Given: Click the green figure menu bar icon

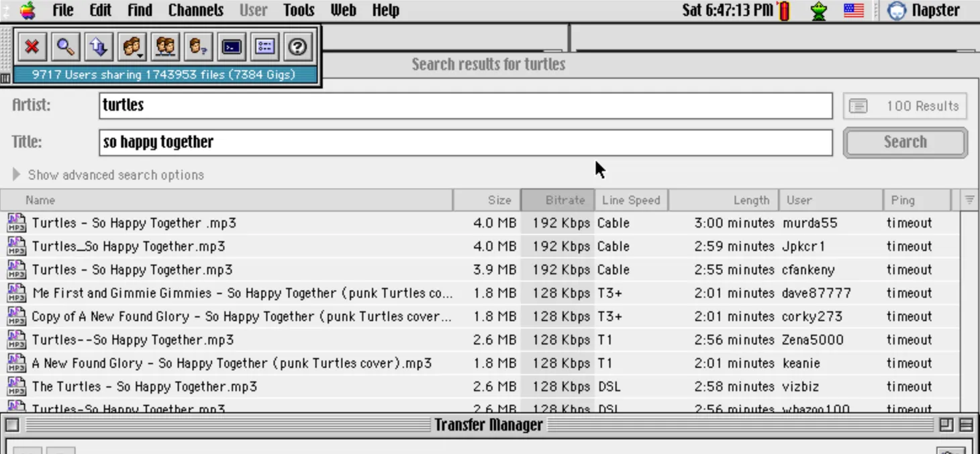Looking at the screenshot, I should click(818, 11).
